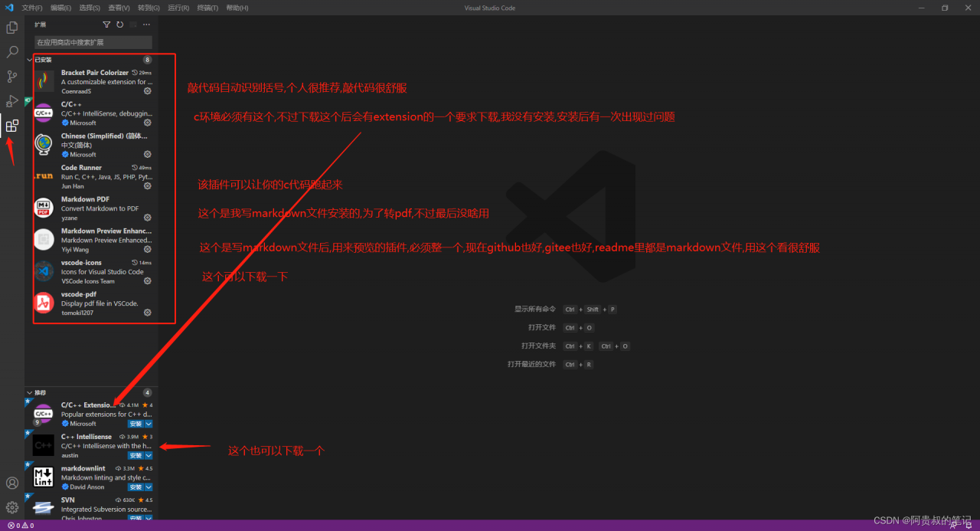Install the markdownlint extension
980x531 pixels.
(x=136, y=487)
